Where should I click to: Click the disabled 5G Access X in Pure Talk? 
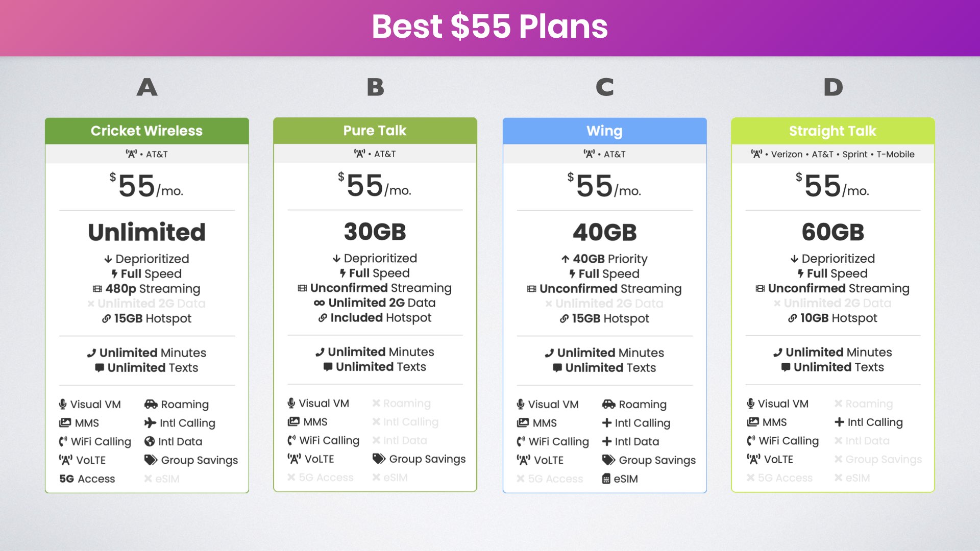point(291,478)
